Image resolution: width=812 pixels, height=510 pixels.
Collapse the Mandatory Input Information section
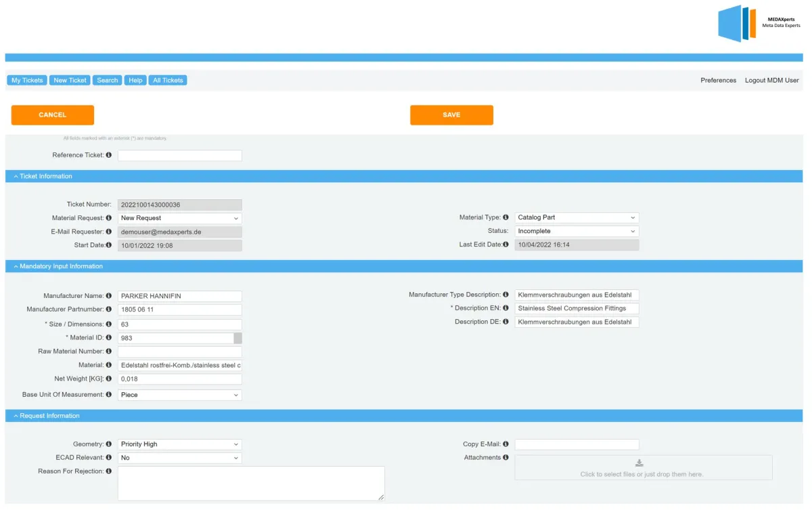(x=15, y=266)
